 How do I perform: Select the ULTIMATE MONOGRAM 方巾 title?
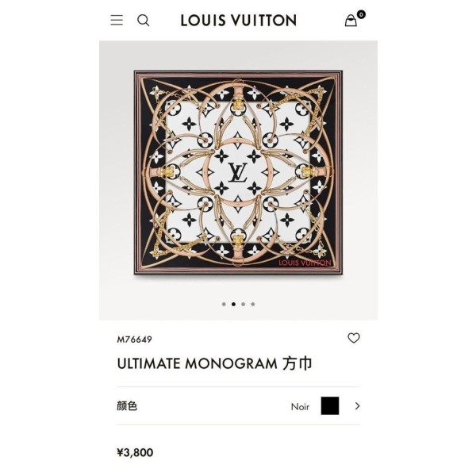(214, 363)
